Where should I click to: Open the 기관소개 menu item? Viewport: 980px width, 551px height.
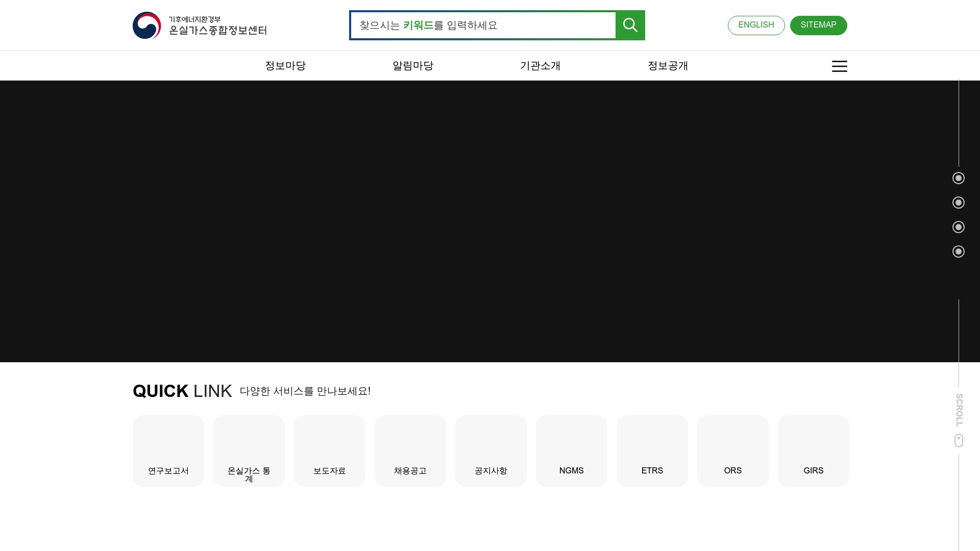pyautogui.click(x=540, y=66)
